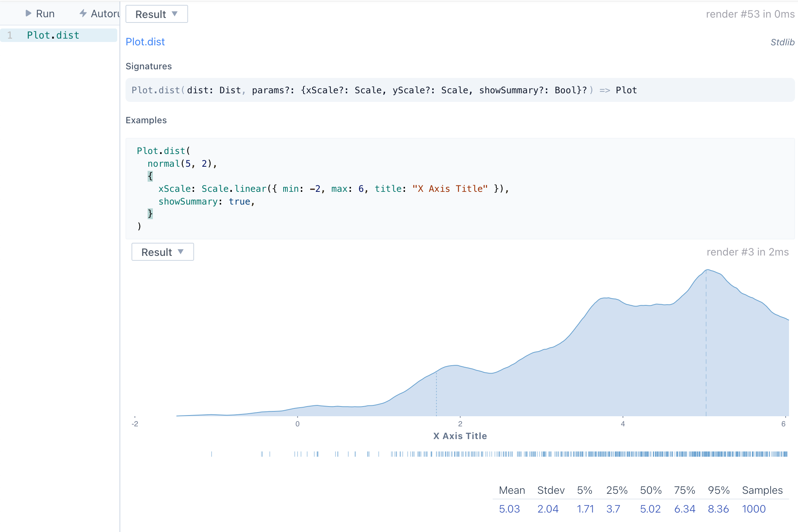Click the Samples count 1000
The width and height of the screenshot is (798, 532).
(x=753, y=509)
